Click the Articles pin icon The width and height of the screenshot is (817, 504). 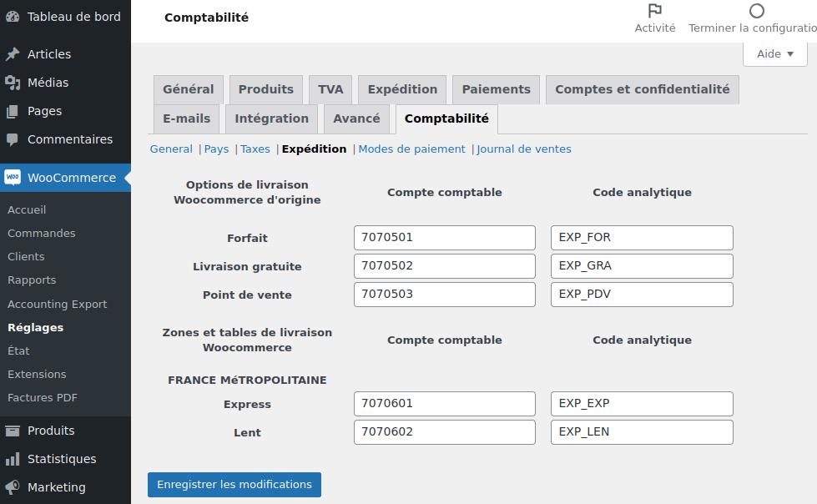pyautogui.click(x=13, y=54)
